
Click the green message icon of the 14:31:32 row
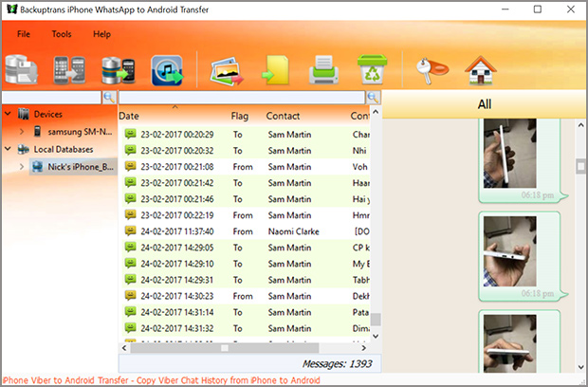click(130, 328)
